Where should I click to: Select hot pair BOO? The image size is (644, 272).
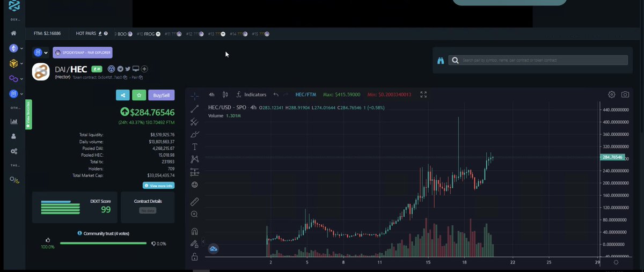(123, 34)
